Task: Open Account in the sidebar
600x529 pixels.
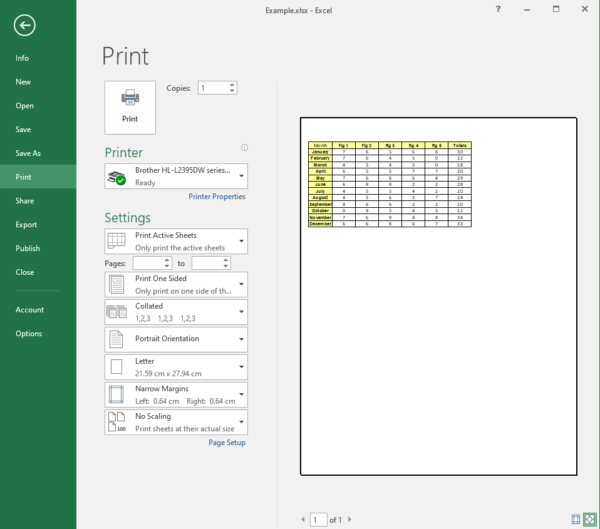Action: click(x=29, y=310)
